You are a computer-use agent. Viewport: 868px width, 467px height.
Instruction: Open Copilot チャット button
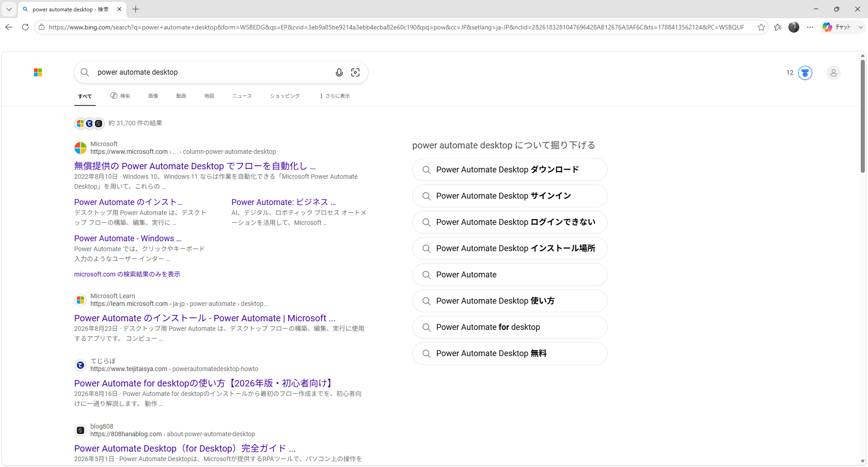(x=837, y=27)
